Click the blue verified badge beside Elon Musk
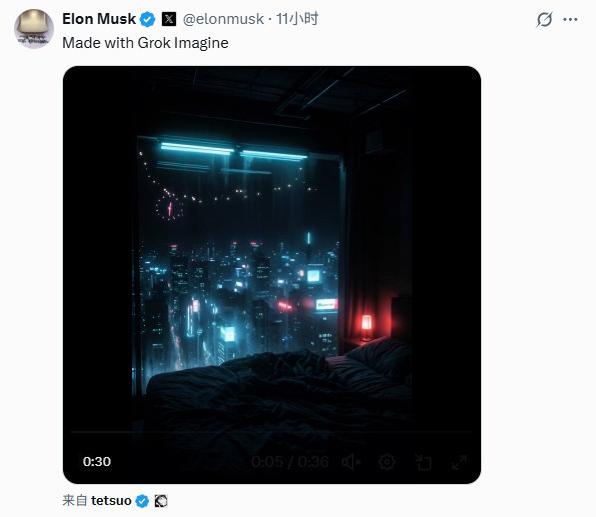Screen dimensions: 596x517 click(x=147, y=19)
